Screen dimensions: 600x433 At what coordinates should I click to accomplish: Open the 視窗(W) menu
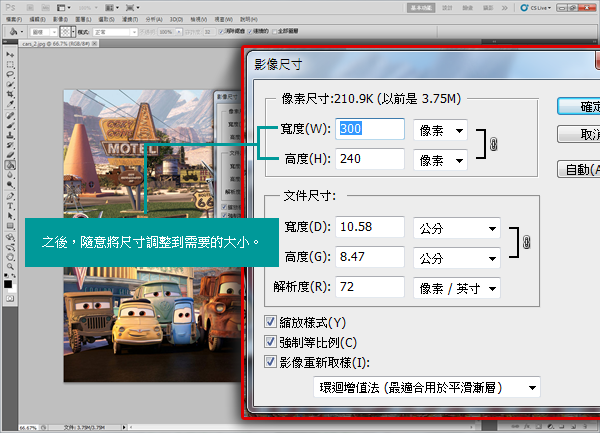[223, 19]
